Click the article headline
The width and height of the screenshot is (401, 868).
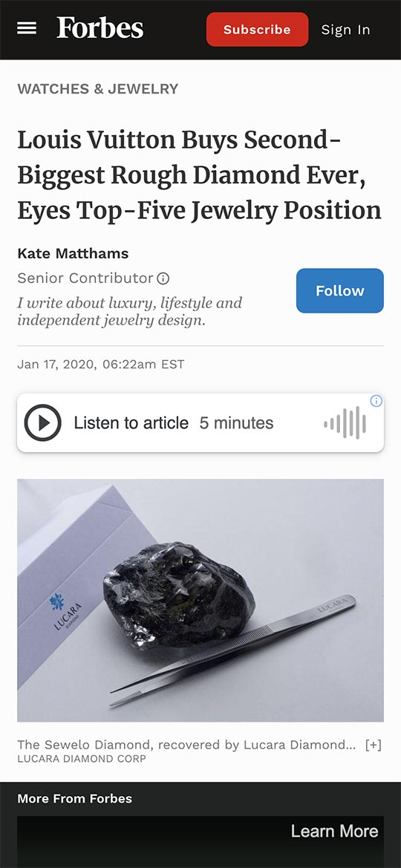[x=200, y=175]
